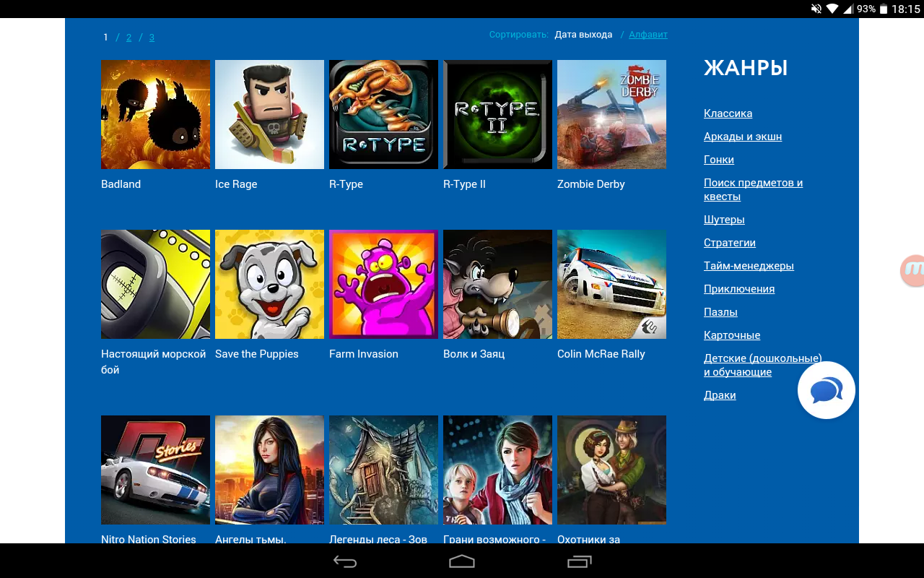The width and height of the screenshot is (924, 578).
Task: Open Поиск предметов и квесты genre
Action: 754,189
